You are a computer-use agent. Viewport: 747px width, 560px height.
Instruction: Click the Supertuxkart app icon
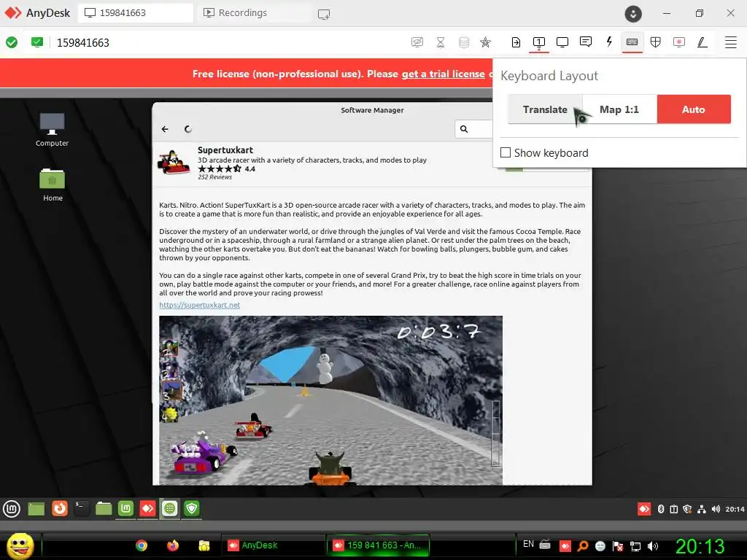click(174, 163)
